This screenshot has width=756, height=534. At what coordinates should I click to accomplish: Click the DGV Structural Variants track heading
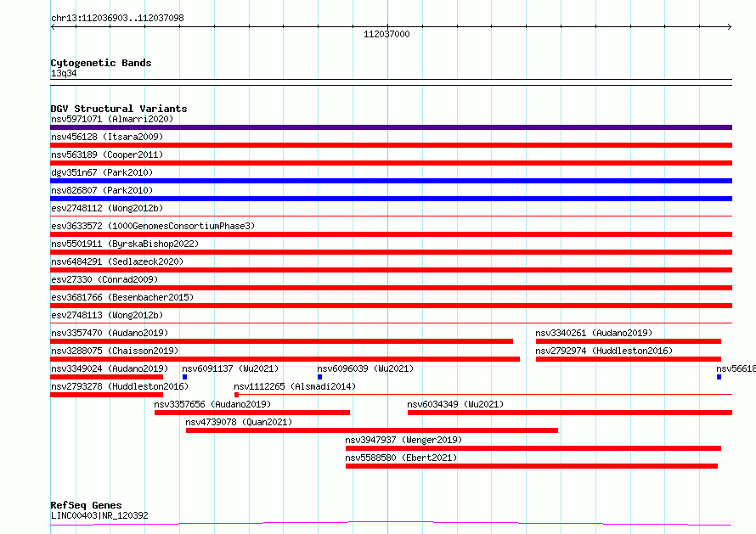pyautogui.click(x=119, y=109)
